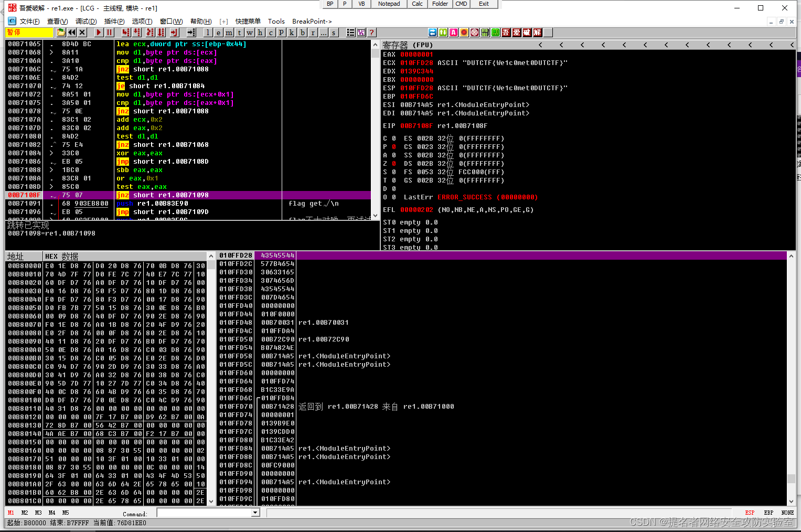Click the Folder quick button
Image resolution: width=801 pixels, height=532 pixels.
[x=440, y=4]
